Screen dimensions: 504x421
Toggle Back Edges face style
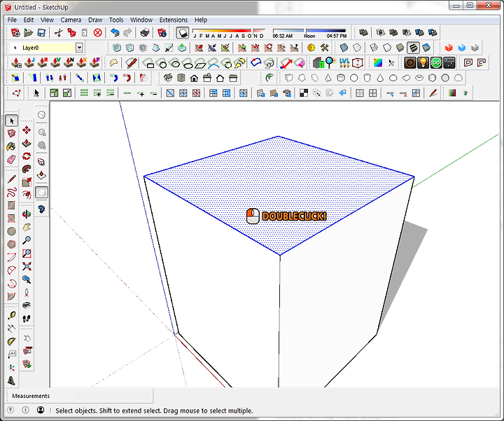pyautogui.click(x=357, y=48)
